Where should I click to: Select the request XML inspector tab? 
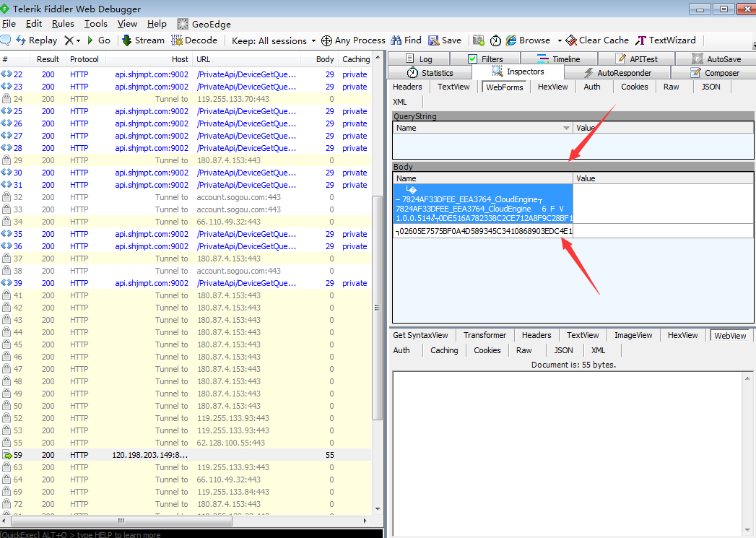point(400,103)
